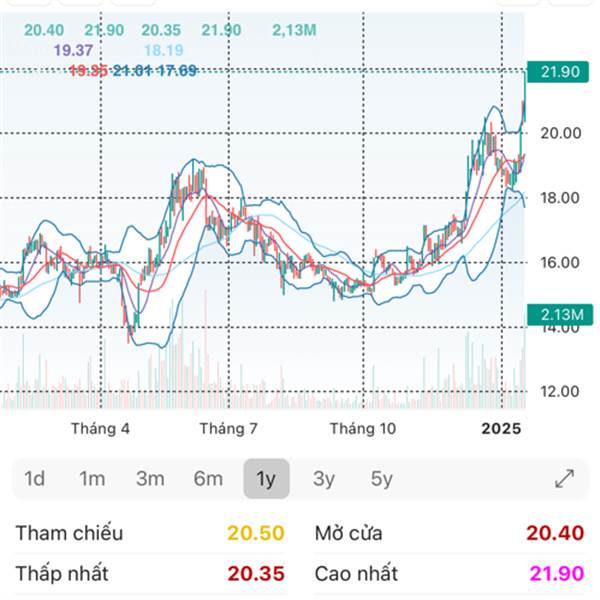
Task: View the 5y price history
Action: [382, 479]
